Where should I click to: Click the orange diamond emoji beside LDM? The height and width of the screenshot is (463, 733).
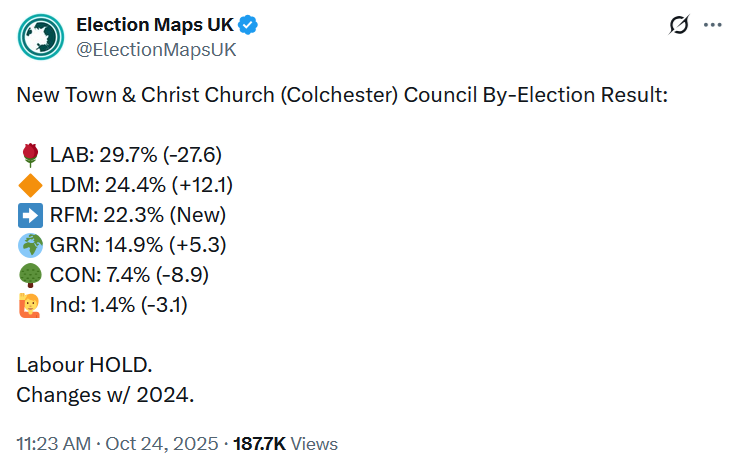[29, 185]
